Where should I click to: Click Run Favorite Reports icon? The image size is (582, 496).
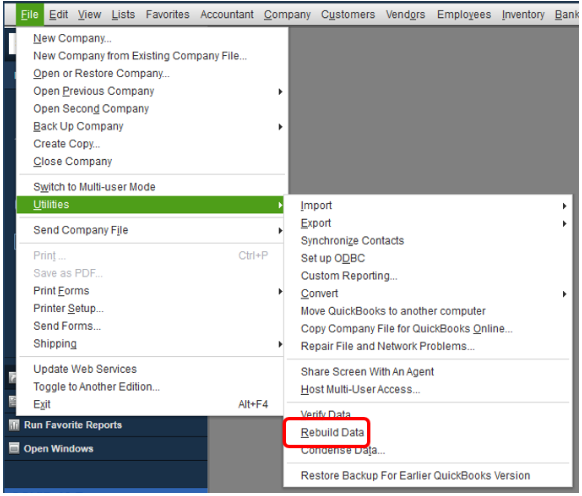tap(14, 425)
